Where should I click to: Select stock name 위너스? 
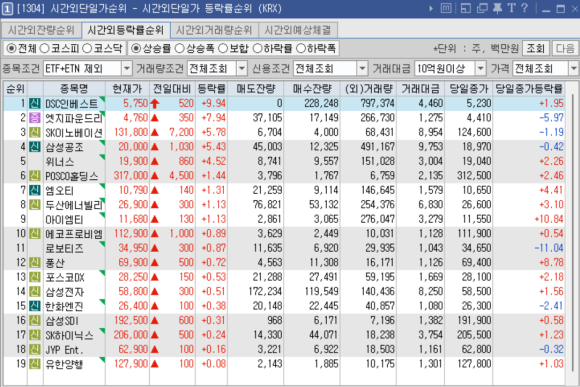click(60, 162)
